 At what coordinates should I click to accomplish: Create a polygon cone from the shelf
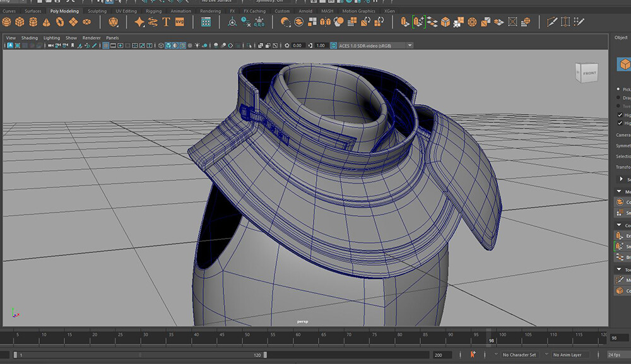(47, 21)
